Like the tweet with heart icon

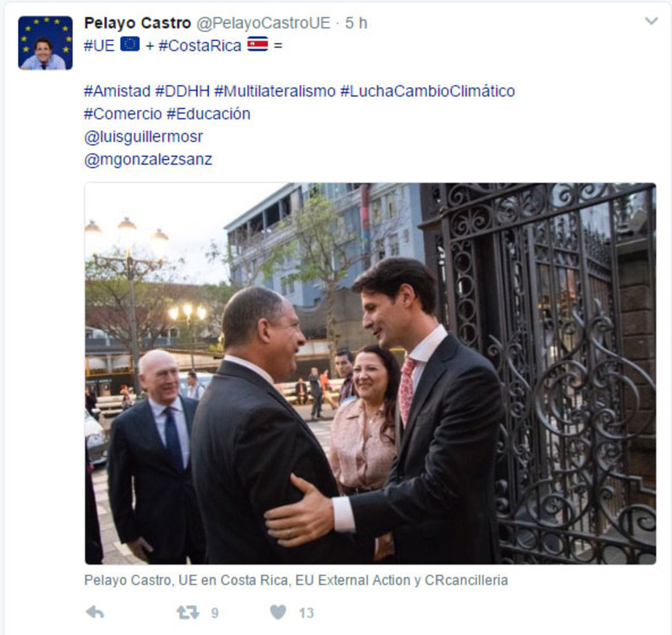[x=278, y=612]
